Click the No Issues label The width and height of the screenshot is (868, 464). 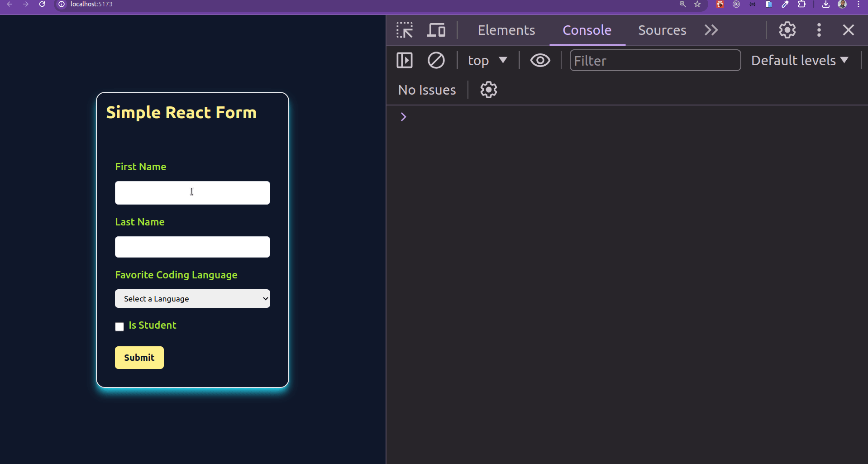click(x=427, y=90)
